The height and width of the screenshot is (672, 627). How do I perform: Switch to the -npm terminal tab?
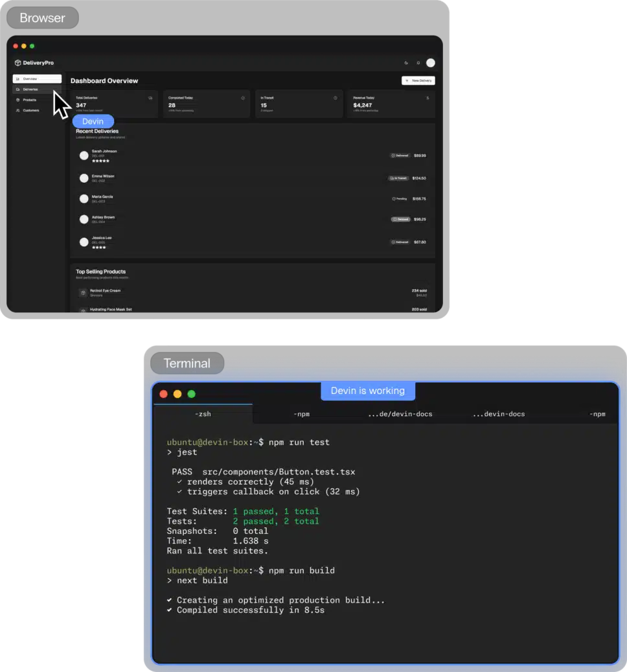pyautogui.click(x=302, y=414)
